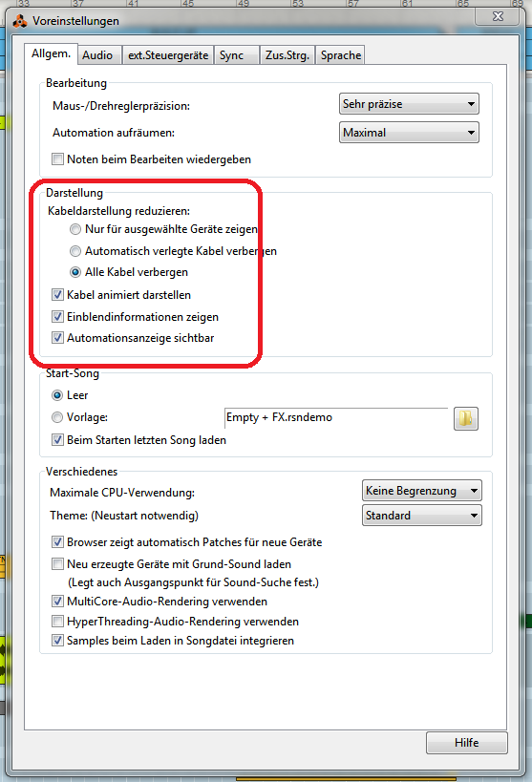Select the Vorlage start song radio button
This screenshot has width=532, height=782.
coord(57,417)
